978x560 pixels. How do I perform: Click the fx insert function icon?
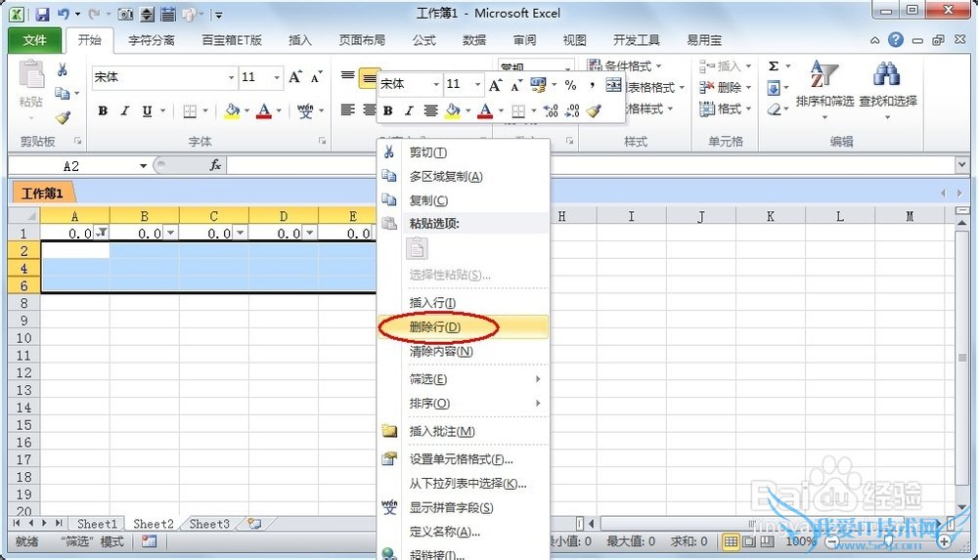click(x=215, y=165)
